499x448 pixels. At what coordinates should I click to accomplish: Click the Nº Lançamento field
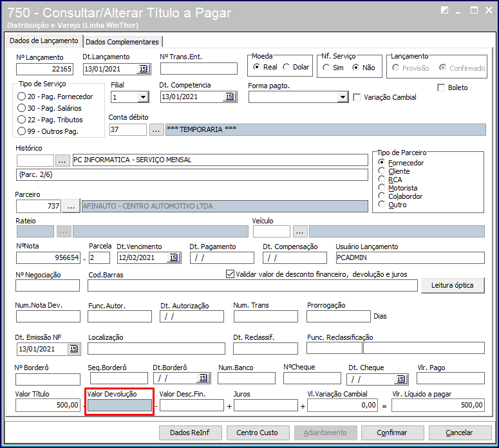click(x=44, y=69)
